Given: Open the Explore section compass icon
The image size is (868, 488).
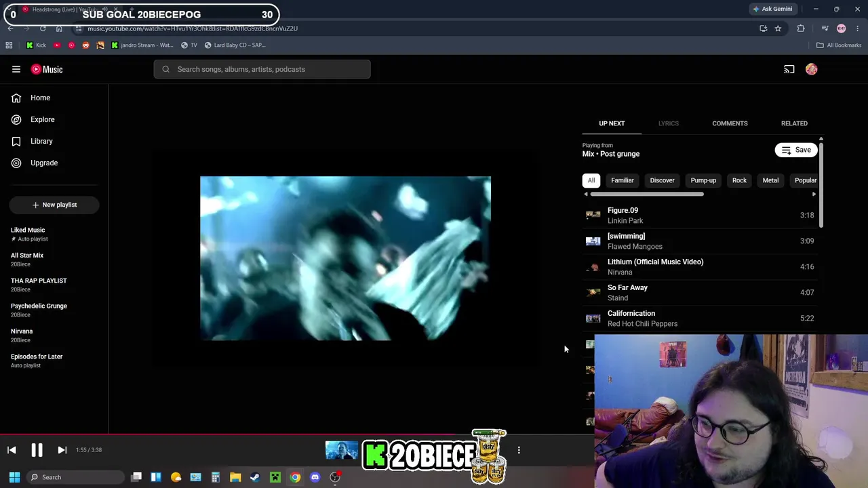Looking at the screenshot, I should pos(16,119).
